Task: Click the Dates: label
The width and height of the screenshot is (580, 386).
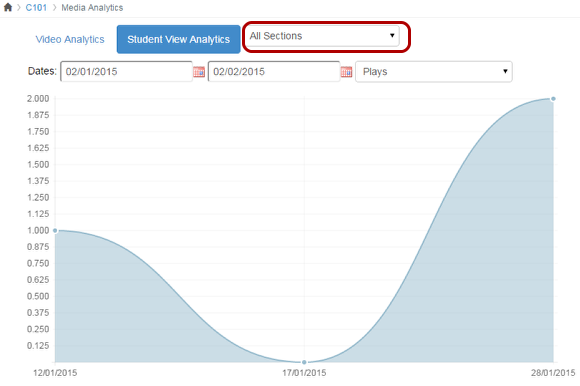Action: (42, 71)
